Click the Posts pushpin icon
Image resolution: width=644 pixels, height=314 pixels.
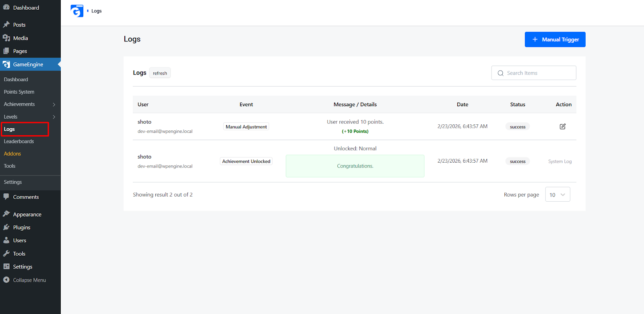click(x=6, y=25)
